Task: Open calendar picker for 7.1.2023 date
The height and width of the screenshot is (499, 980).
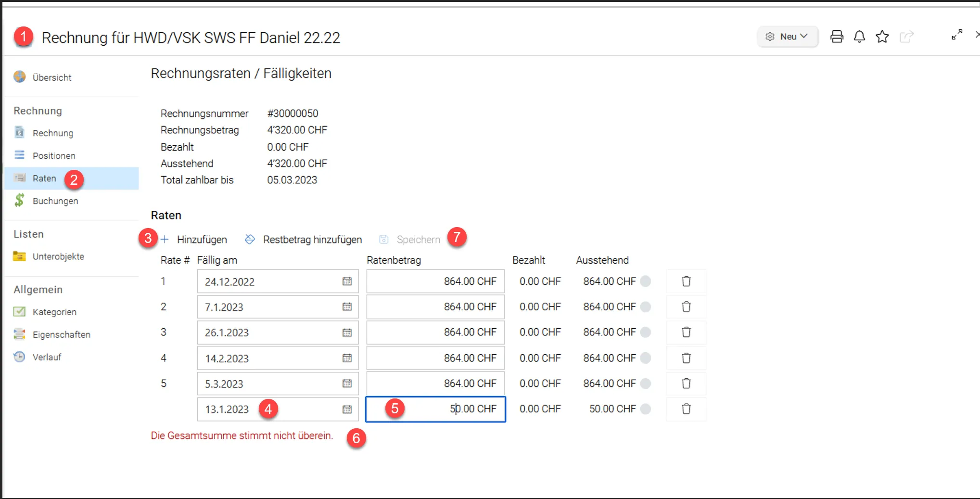Action: 347,307
